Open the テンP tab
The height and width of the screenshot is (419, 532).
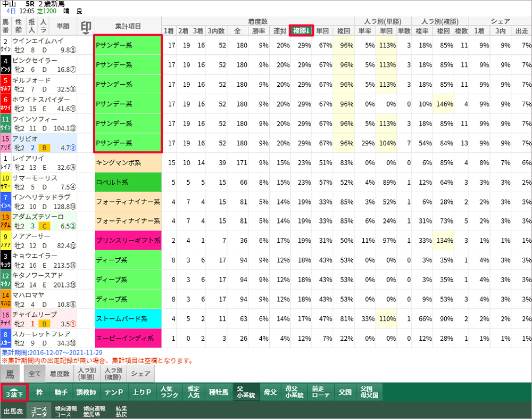point(114,392)
